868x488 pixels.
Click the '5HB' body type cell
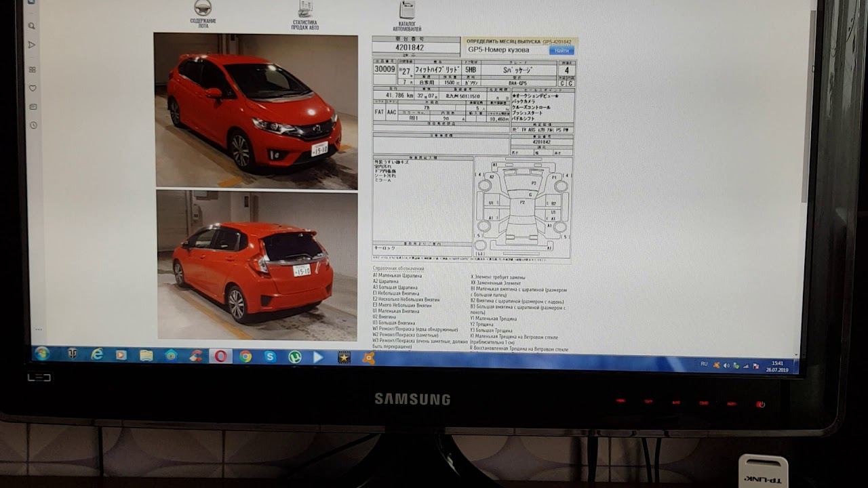coord(471,70)
